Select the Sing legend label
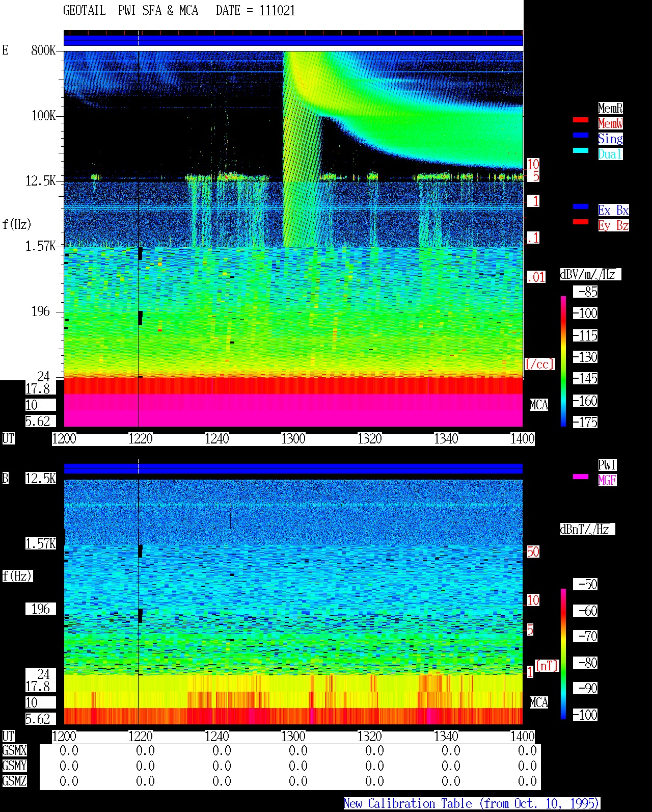The image size is (652, 812). [610, 139]
